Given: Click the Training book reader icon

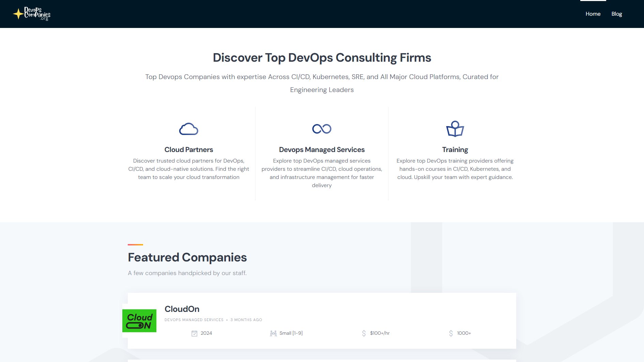Looking at the screenshot, I should tap(455, 129).
